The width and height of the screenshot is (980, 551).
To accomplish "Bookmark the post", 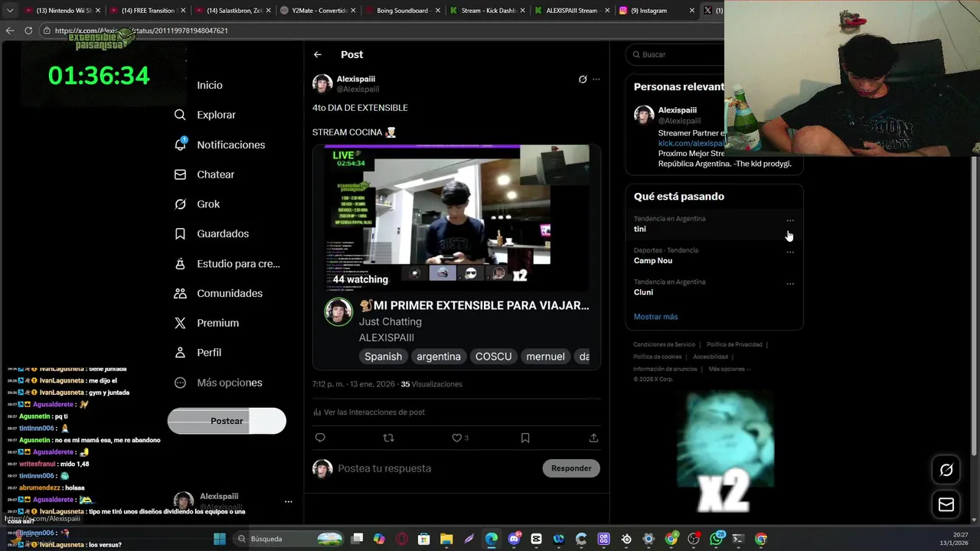I will 525,438.
